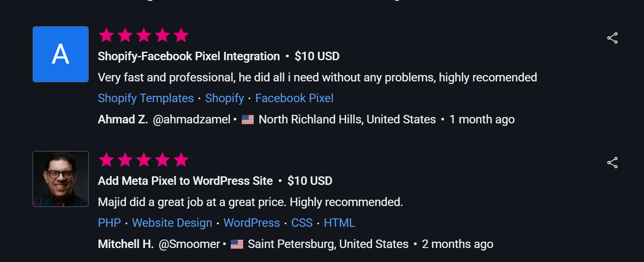Click the five-star rating on Ahmad's review
The width and height of the screenshot is (644, 262).
pos(143,36)
